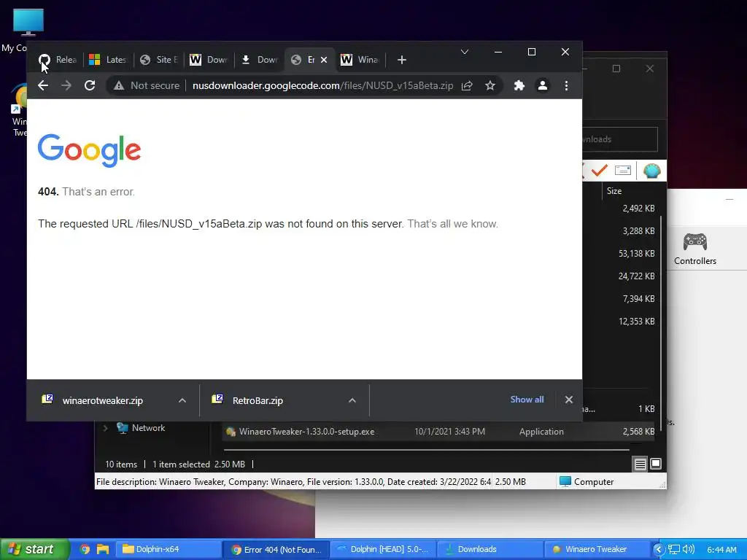Click the address bar URL field
Image resolution: width=747 pixels, height=560 pixels.
coord(322,85)
